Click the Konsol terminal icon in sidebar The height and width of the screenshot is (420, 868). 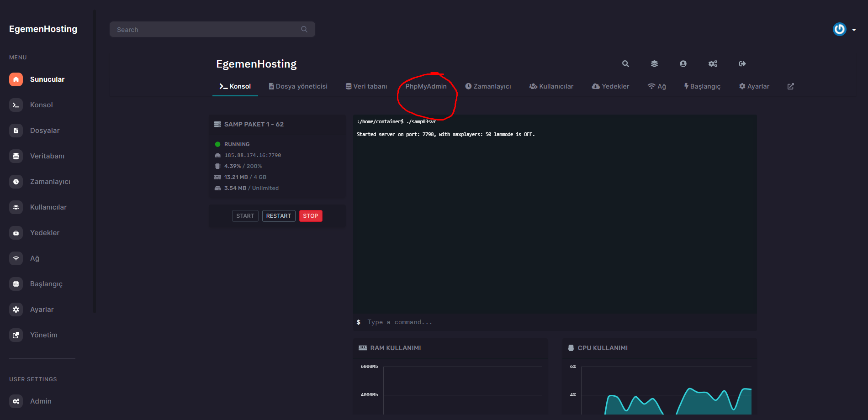click(16, 105)
